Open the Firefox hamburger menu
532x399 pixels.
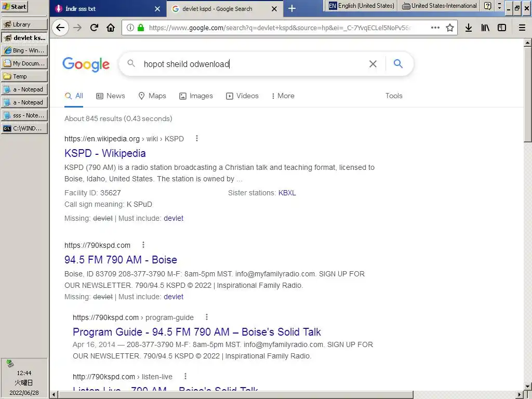click(x=522, y=28)
